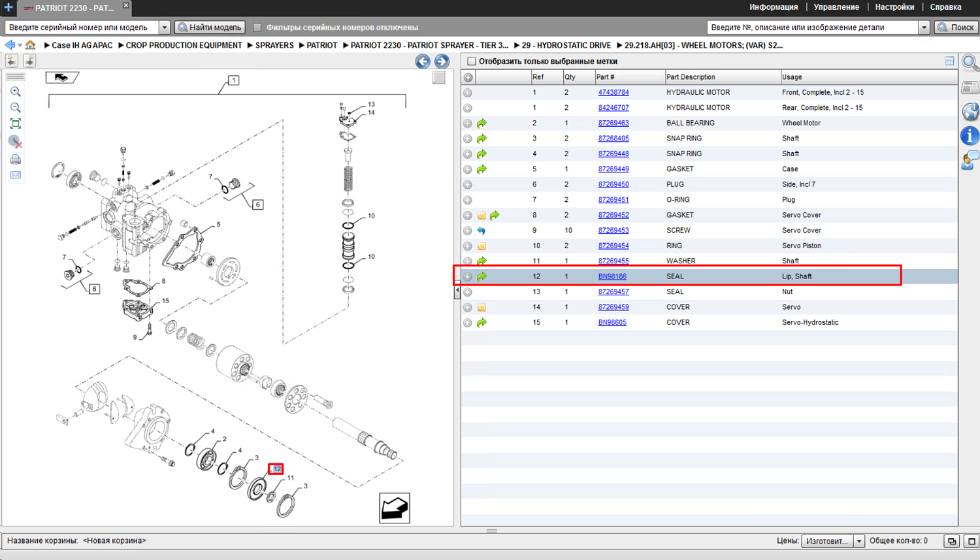Click the basket name '<Новая корзина>'

click(x=114, y=541)
